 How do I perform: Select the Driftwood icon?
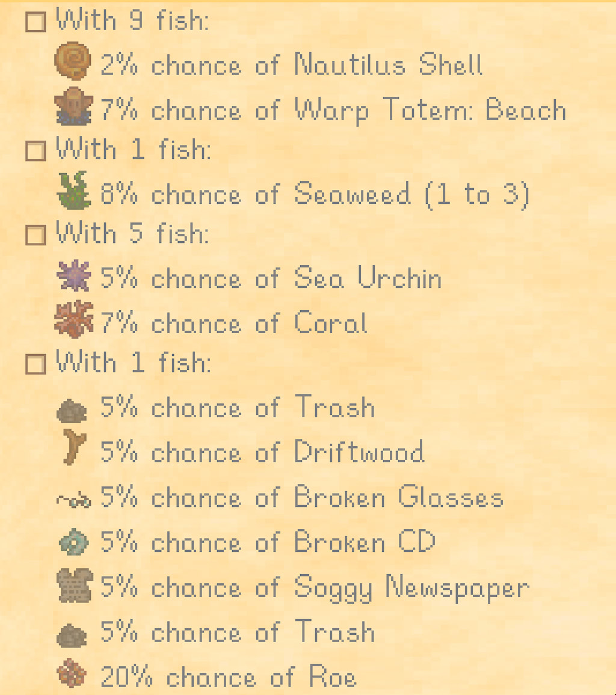coord(75,447)
